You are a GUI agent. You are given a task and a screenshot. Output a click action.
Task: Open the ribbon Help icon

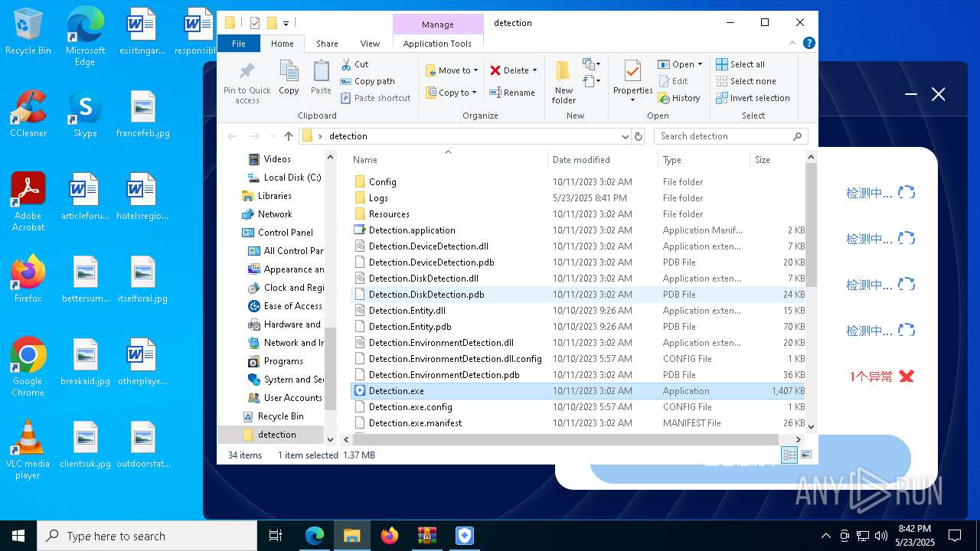coord(809,44)
